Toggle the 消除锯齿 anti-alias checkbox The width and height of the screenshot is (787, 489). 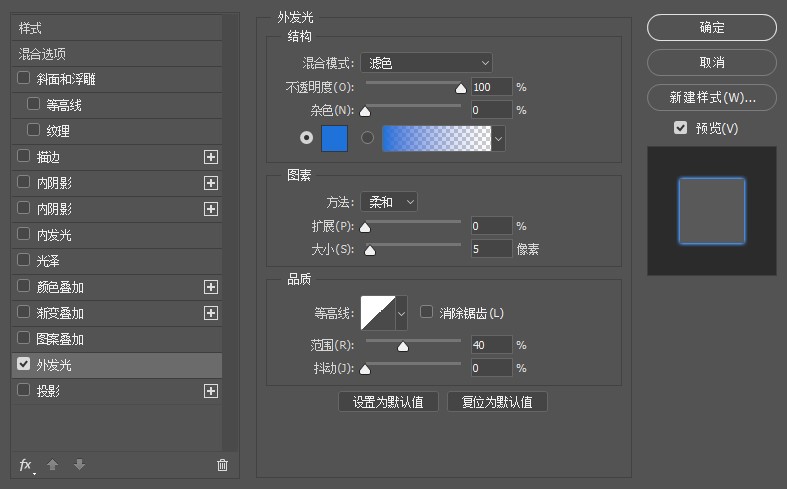click(x=427, y=313)
